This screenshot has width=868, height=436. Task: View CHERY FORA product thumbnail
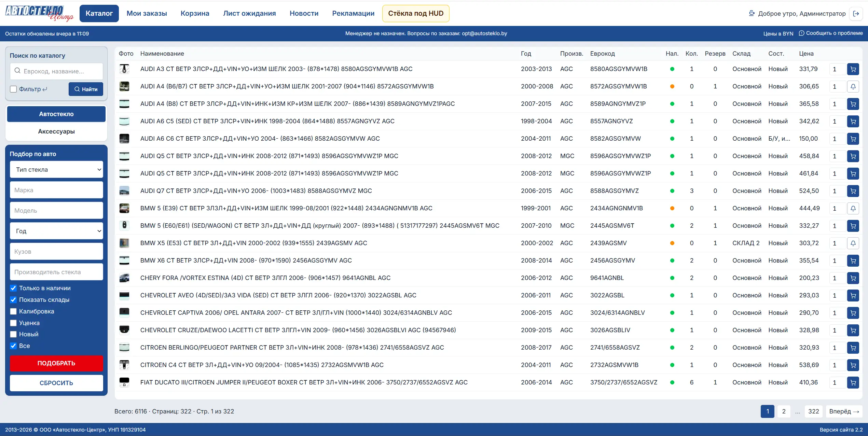(124, 278)
